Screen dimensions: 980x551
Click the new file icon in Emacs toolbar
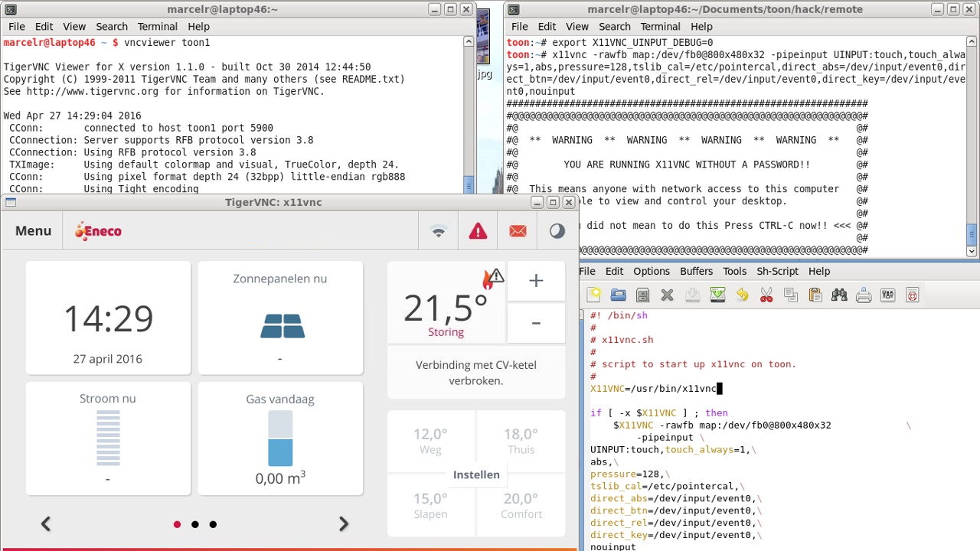[594, 295]
